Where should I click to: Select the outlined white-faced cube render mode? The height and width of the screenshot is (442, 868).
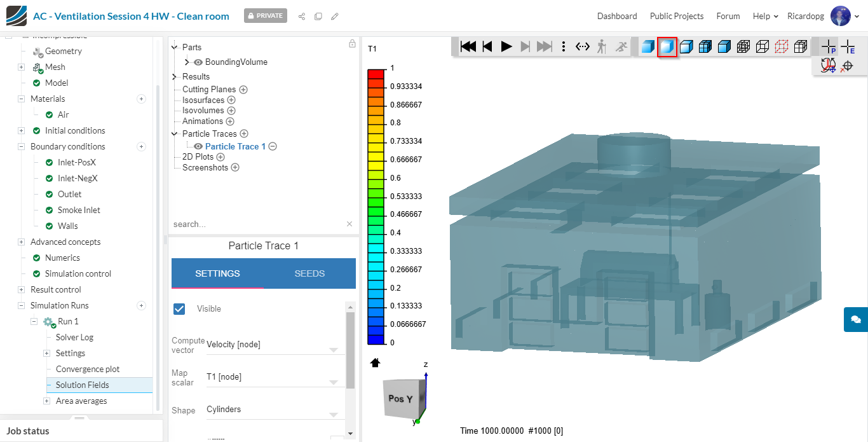click(686, 46)
